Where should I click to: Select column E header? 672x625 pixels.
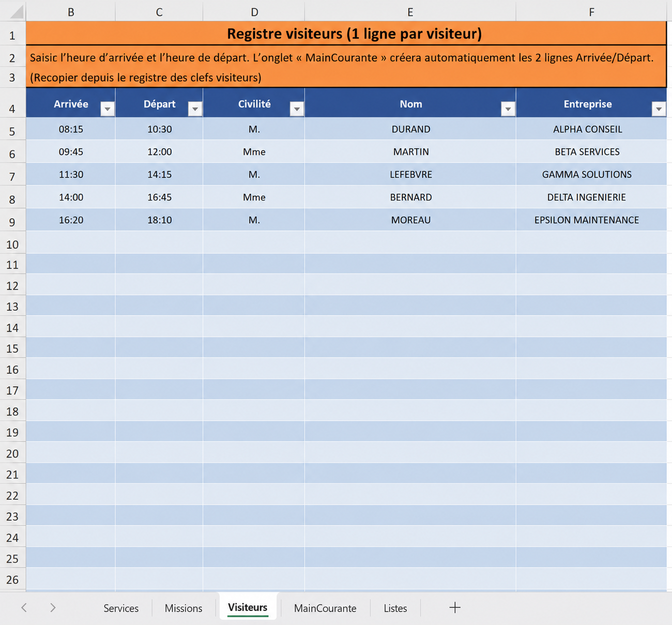coord(410,11)
